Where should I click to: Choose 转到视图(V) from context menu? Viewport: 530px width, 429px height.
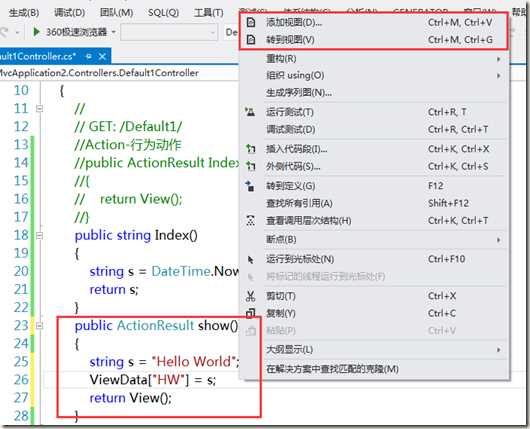pyautogui.click(x=374, y=40)
